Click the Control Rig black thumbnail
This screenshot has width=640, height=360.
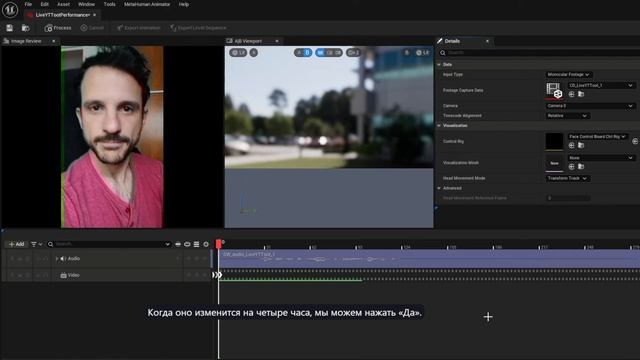coord(554,141)
